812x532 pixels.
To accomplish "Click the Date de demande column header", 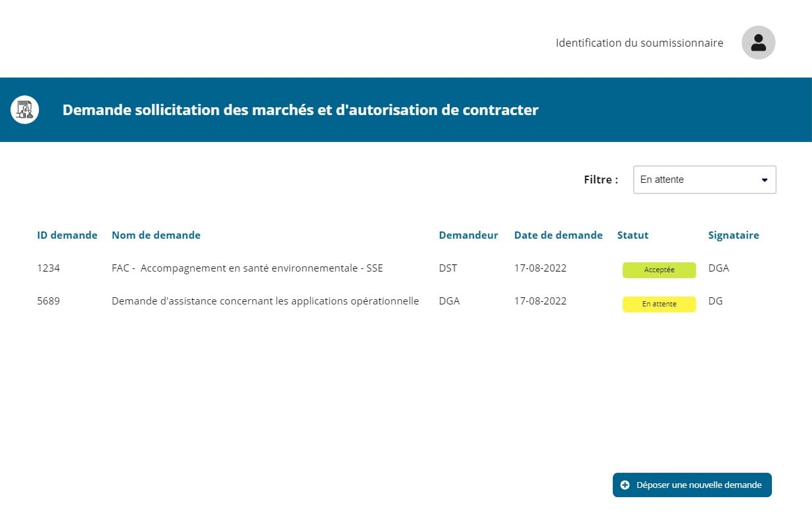I will (x=558, y=235).
